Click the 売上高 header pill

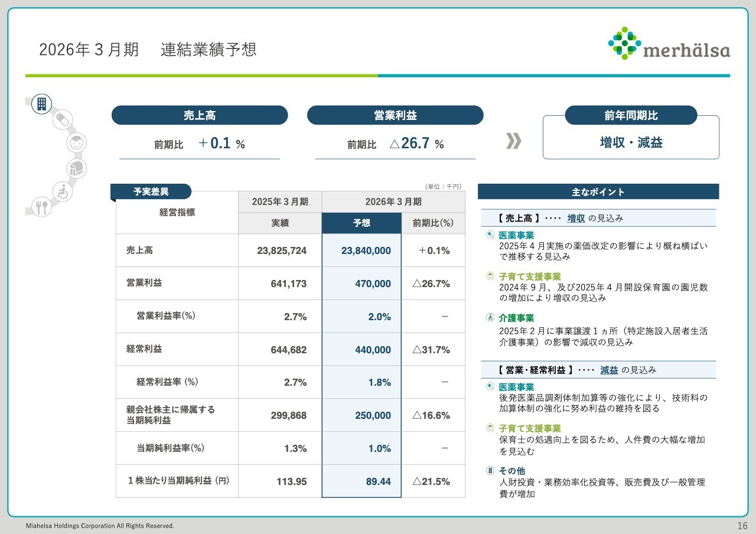200,115
